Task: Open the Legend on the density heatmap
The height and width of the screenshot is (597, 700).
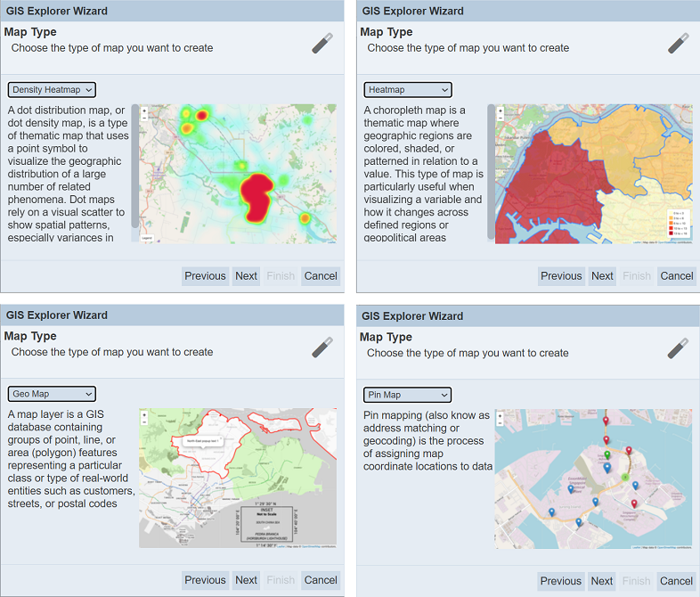Action: click(x=146, y=239)
